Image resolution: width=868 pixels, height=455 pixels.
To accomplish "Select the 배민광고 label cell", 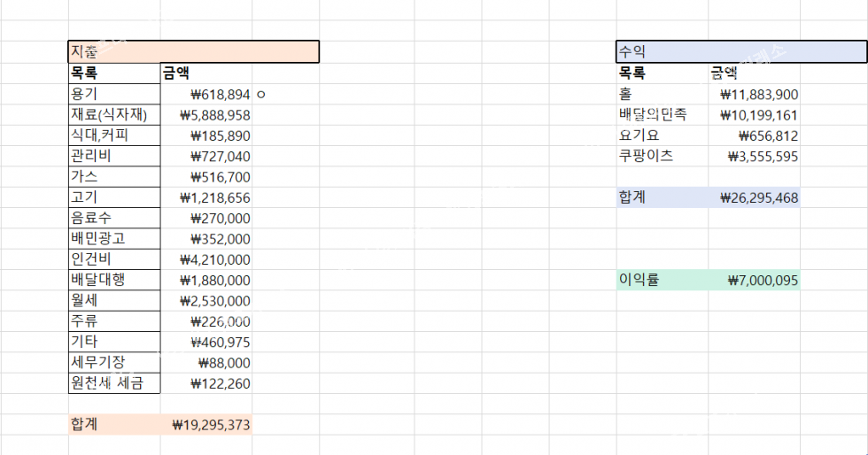I will tap(113, 239).
